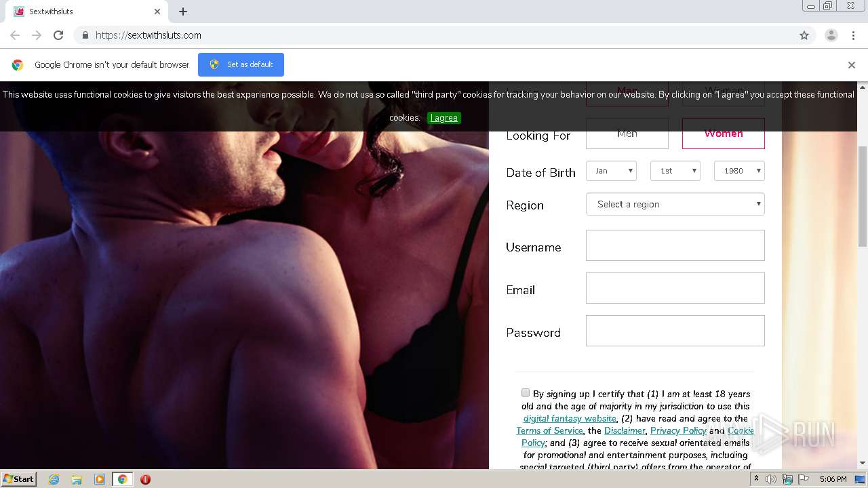Accept cookies with I agree button
The image size is (868, 488).
pyautogui.click(x=444, y=118)
